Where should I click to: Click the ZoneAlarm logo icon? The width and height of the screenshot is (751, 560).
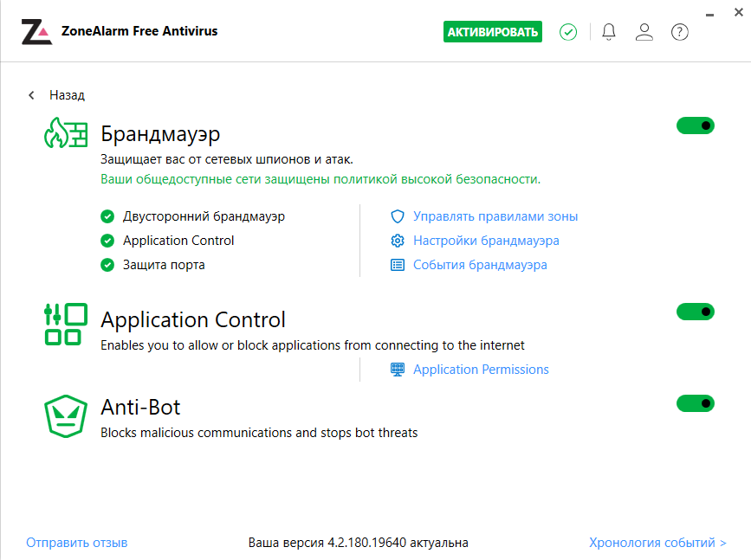(36, 32)
